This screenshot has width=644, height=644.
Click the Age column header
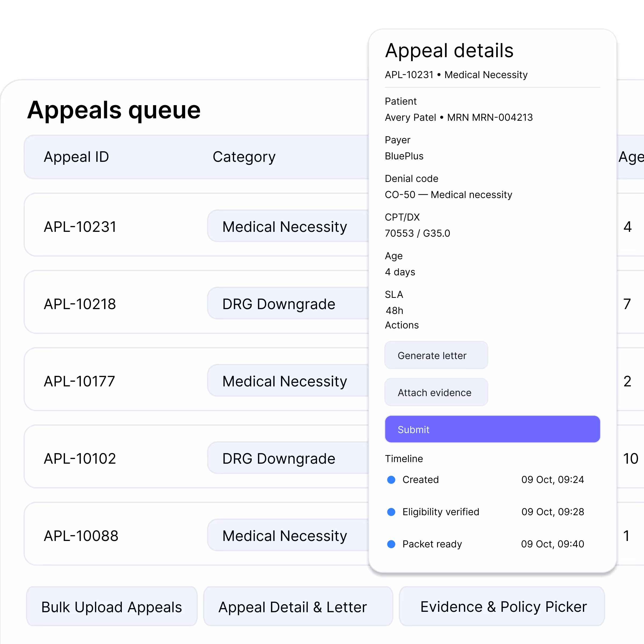[x=631, y=157]
